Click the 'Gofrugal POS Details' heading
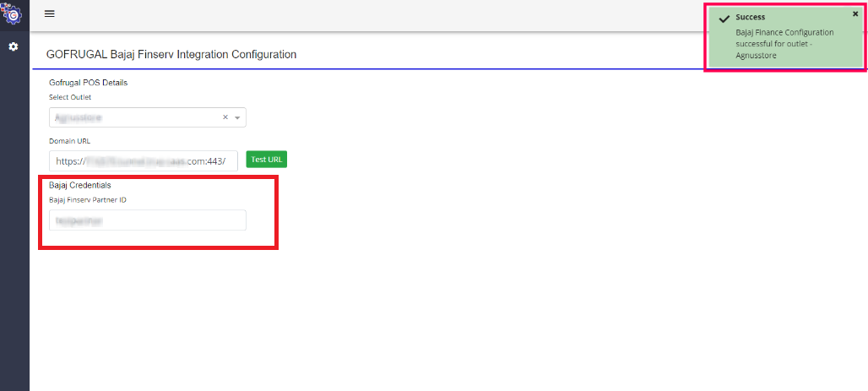The height and width of the screenshot is (391, 868). tap(89, 83)
